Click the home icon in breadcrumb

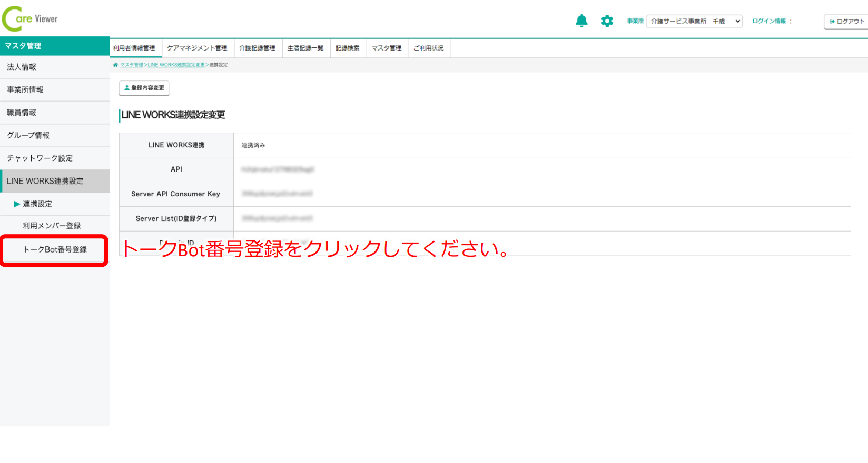tap(115, 65)
